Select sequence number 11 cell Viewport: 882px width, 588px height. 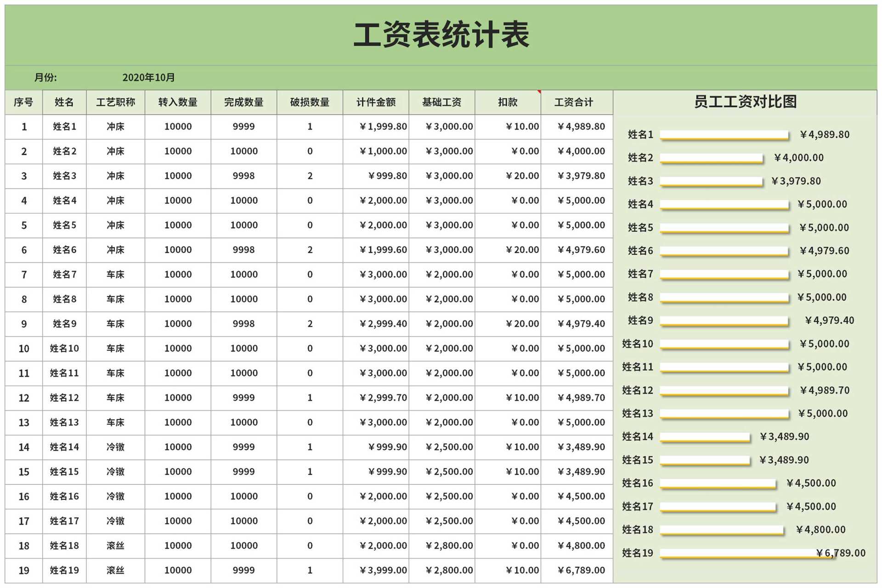click(24, 373)
